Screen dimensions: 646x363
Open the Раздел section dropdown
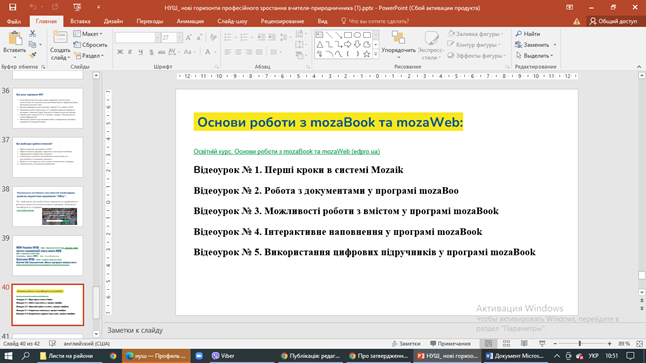pyautogui.click(x=89, y=55)
